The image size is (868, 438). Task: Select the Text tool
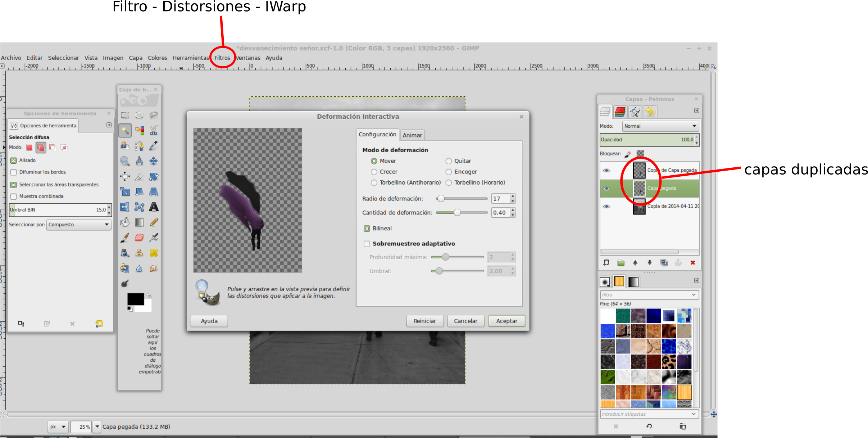154,207
